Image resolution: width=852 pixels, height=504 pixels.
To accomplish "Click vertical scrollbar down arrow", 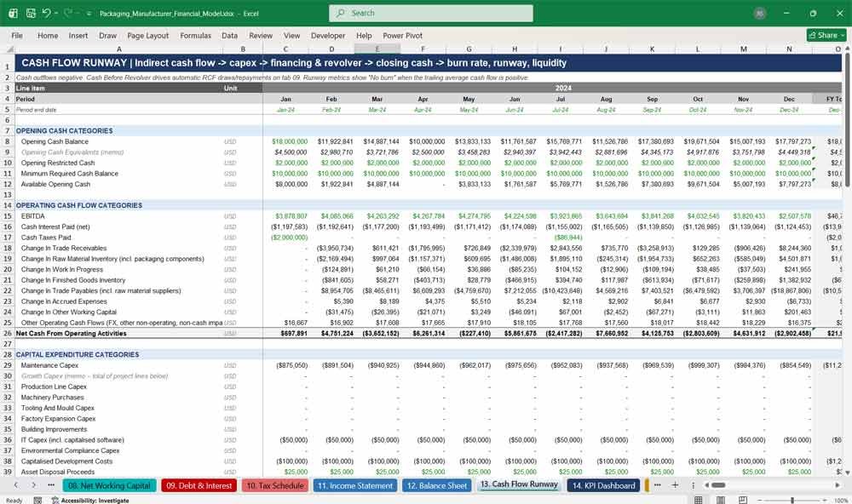I will click(848, 472).
